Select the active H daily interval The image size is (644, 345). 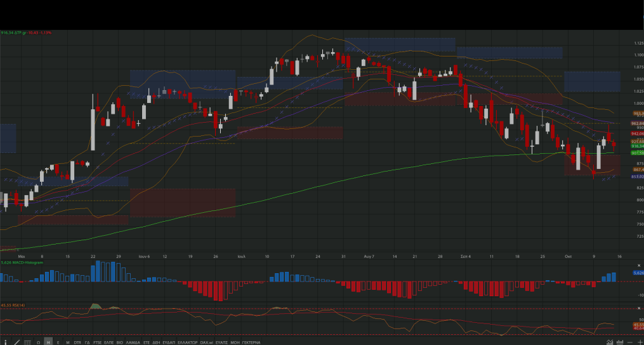tap(48, 342)
